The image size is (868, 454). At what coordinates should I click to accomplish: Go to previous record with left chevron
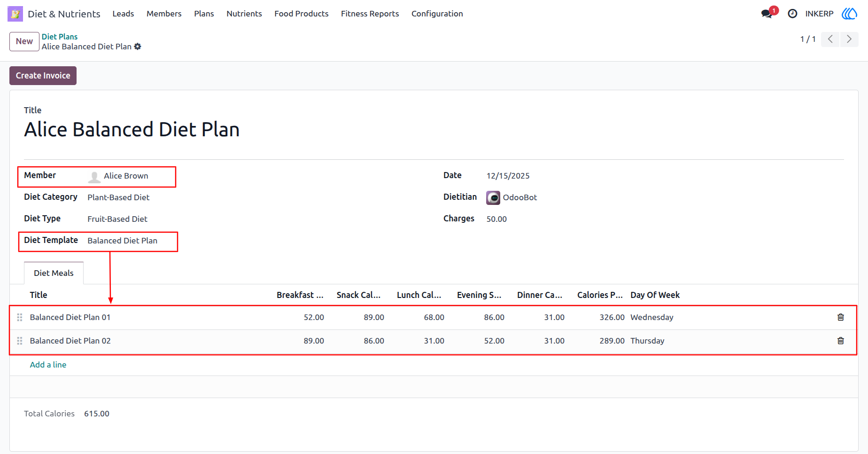(x=830, y=39)
